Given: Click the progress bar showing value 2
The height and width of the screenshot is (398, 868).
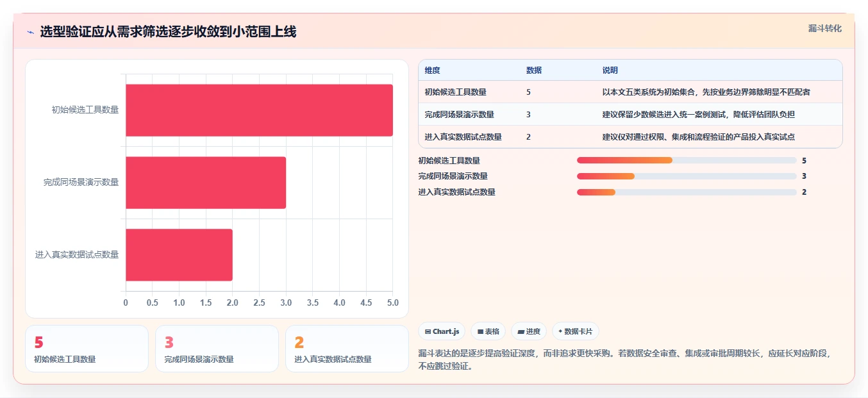Looking at the screenshot, I should coord(687,192).
